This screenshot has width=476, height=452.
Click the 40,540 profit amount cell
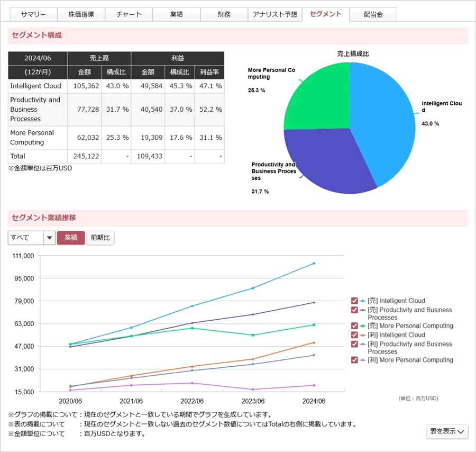tap(148, 110)
